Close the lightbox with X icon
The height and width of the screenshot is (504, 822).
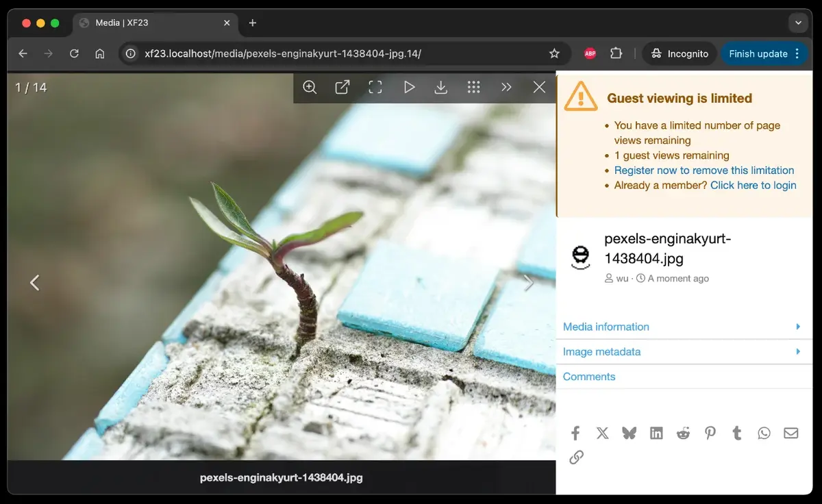click(539, 87)
